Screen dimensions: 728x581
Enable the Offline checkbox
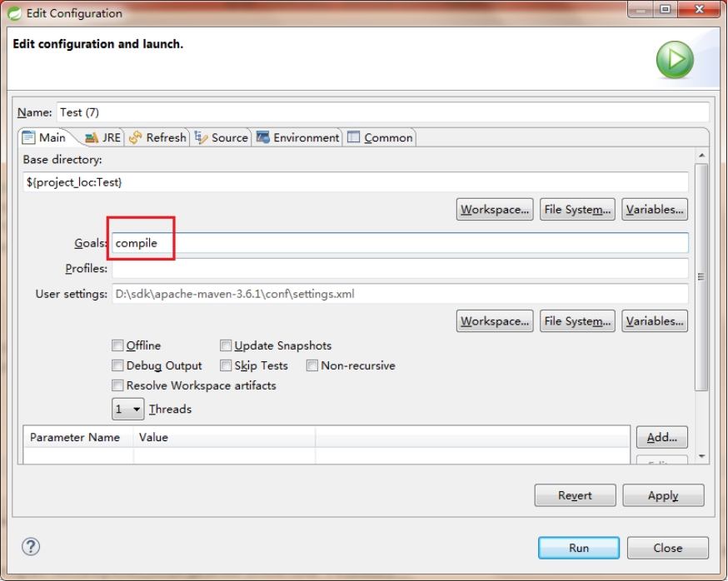tap(117, 345)
